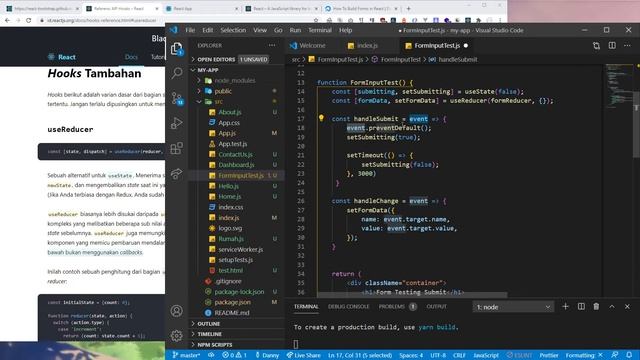Click the editor horizontal scrollbar
This screenshot has width=640, height=360.
click(412, 295)
